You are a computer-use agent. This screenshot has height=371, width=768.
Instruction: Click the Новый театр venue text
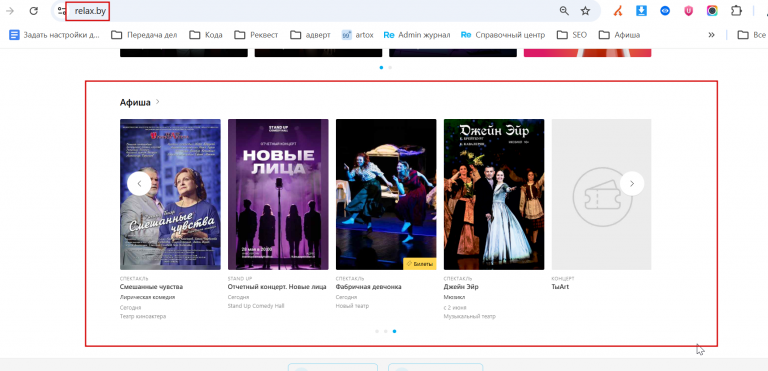(352, 306)
